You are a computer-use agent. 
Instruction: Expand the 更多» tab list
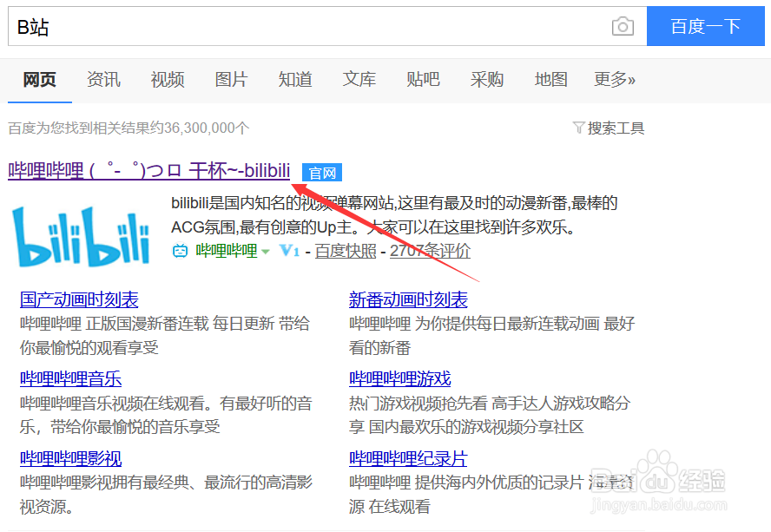click(x=615, y=79)
